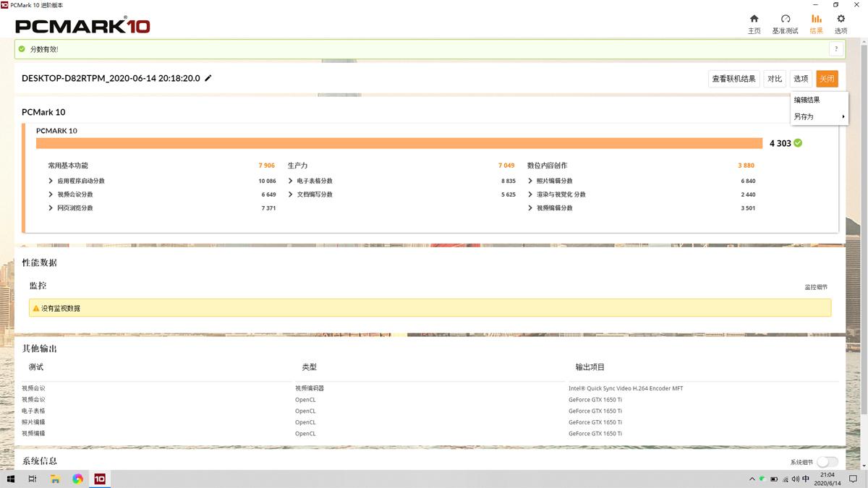The height and width of the screenshot is (488, 868).
Task: Choose 编辑结果 from the options menu
Action: (807, 100)
